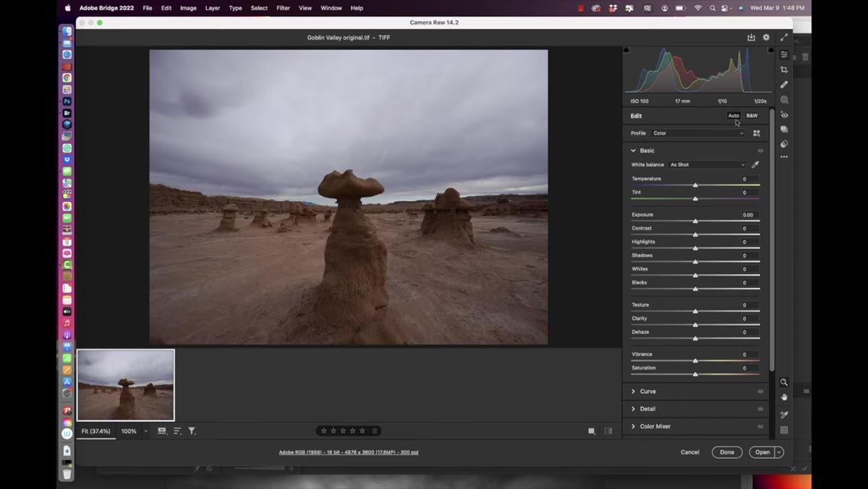The image size is (868, 489).
Task: Browse profiles grid icon
Action: 757,133
